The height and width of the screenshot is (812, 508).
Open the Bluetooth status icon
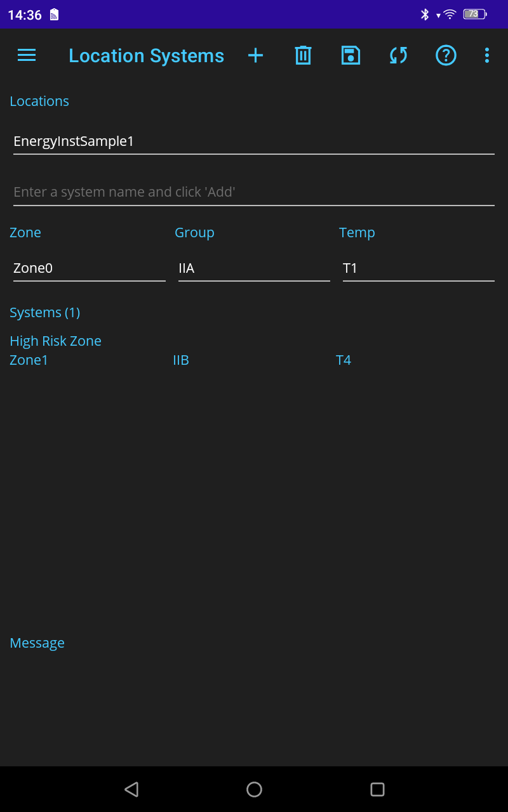[425, 13]
